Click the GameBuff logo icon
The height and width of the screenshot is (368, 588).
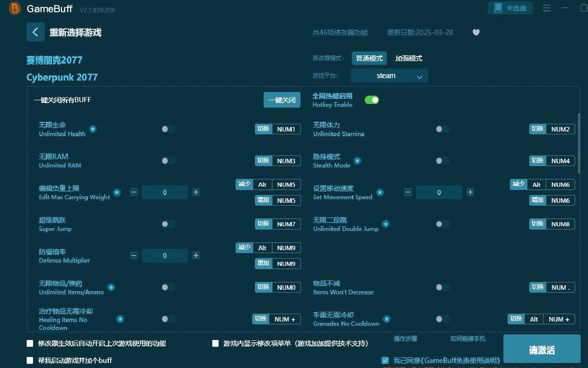[x=15, y=8]
